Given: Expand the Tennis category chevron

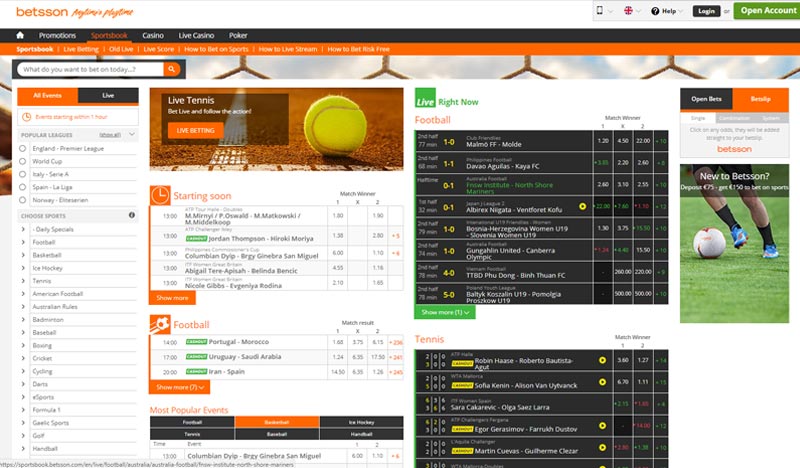Looking at the screenshot, I should pos(23,281).
